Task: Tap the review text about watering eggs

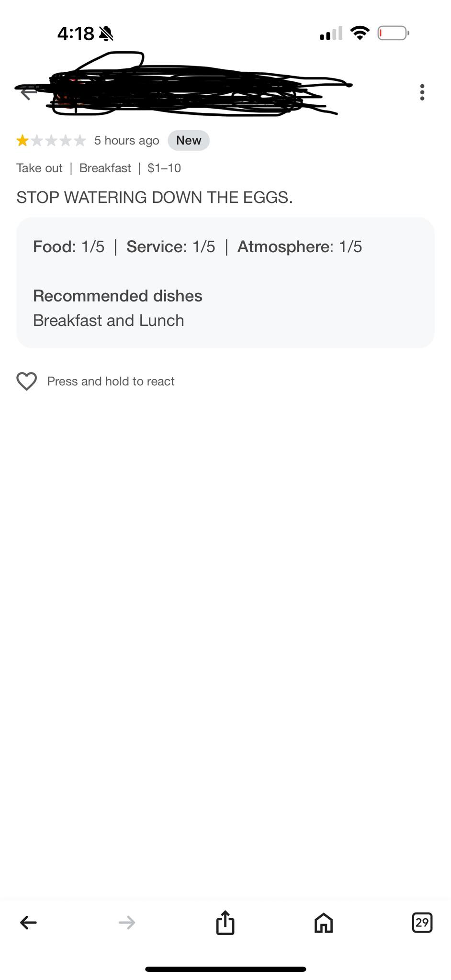Action: pos(155,197)
